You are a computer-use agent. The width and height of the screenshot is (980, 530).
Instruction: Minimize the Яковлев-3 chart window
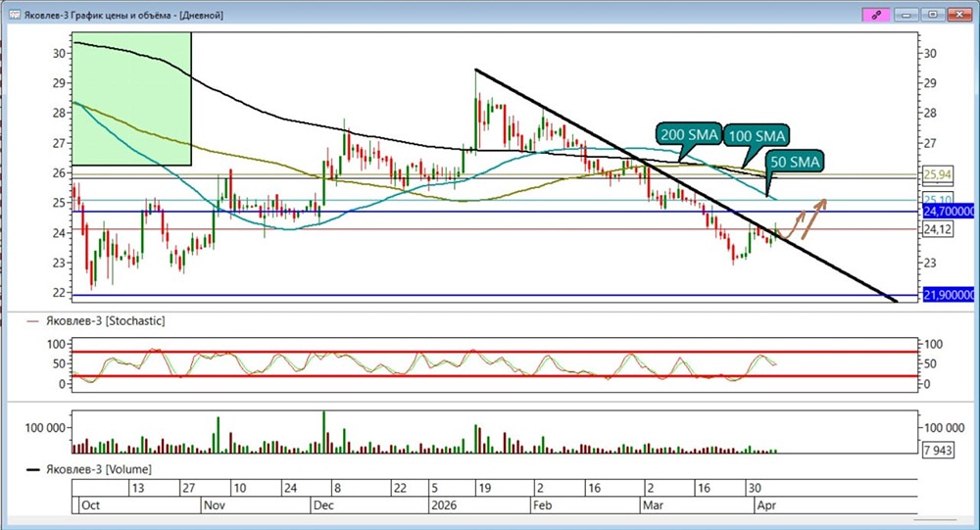tap(906, 15)
